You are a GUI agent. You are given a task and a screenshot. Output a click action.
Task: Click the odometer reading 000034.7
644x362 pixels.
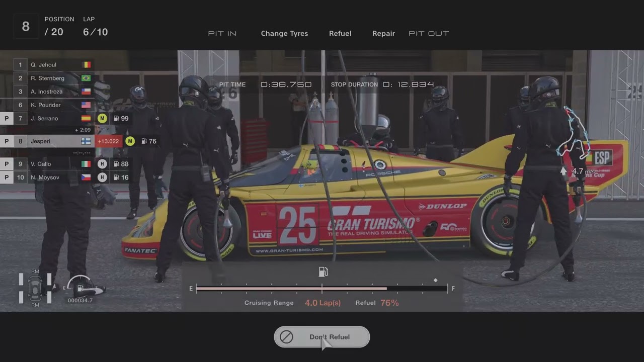pyautogui.click(x=80, y=301)
